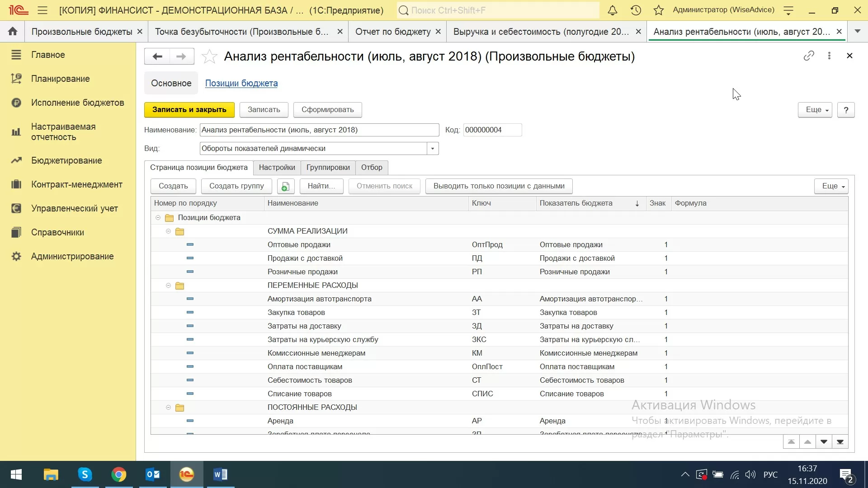Click the get link chain icon
Screen dimensions: 868x488
[809, 56]
